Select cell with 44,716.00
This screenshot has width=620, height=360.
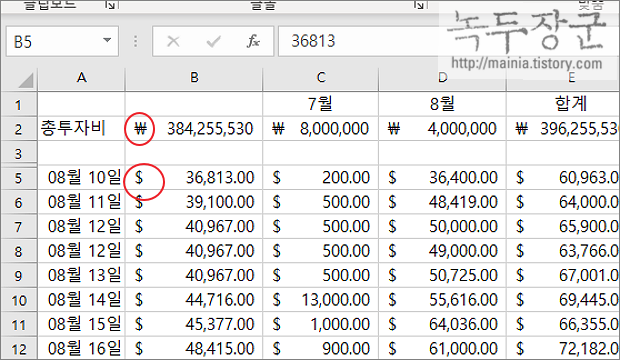click(x=194, y=300)
